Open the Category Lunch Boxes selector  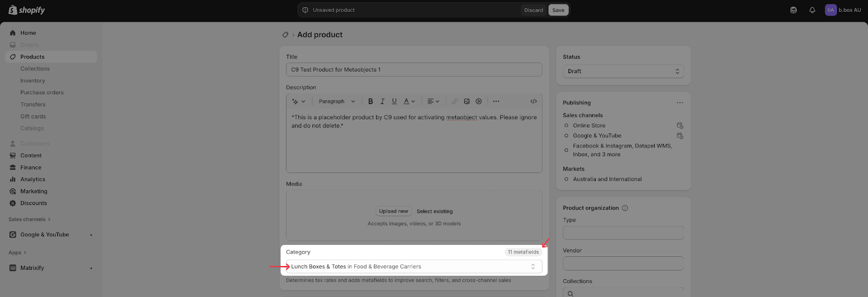pos(413,267)
